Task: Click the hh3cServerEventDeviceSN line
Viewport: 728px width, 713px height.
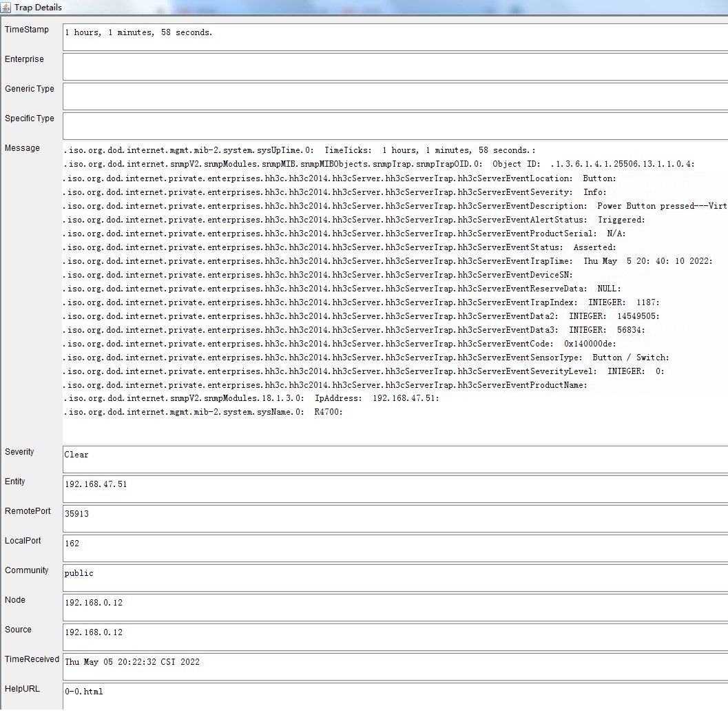Action: click(318, 275)
